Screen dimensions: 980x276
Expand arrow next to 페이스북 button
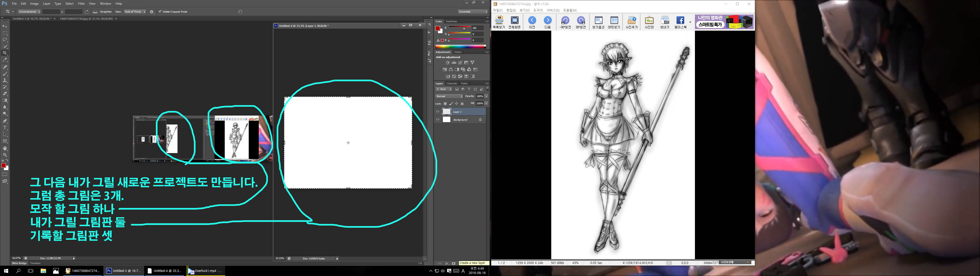click(x=690, y=22)
